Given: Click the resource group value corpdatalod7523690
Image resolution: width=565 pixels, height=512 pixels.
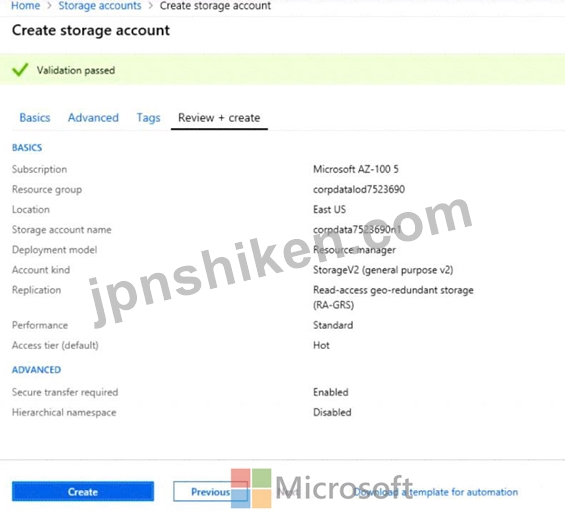Looking at the screenshot, I should [359, 189].
